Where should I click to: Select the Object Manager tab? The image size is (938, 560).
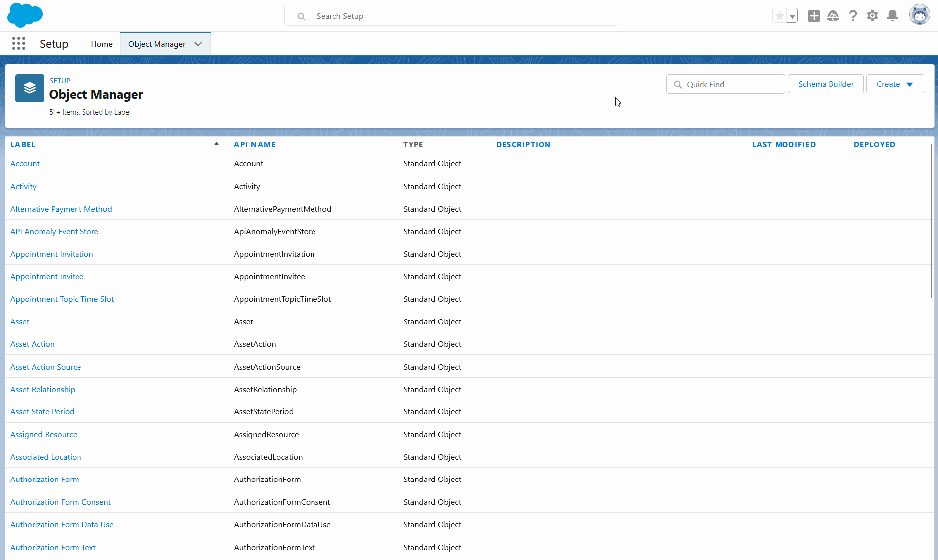point(157,44)
